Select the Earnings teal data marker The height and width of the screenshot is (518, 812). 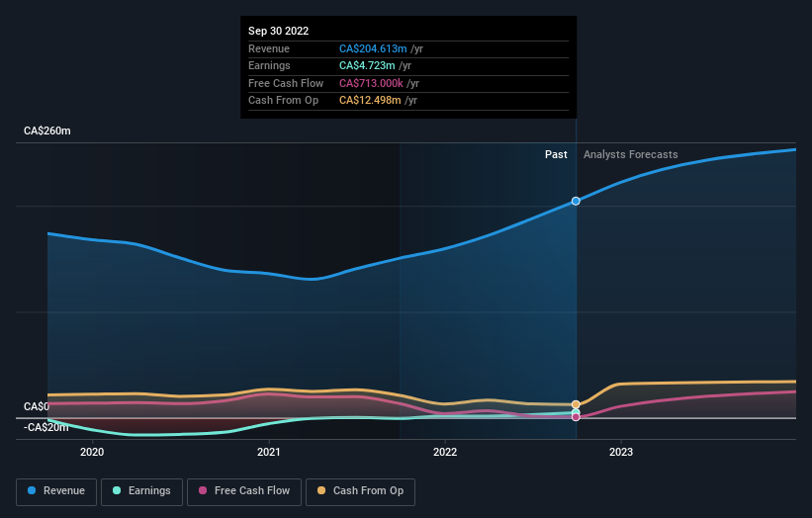pos(576,412)
